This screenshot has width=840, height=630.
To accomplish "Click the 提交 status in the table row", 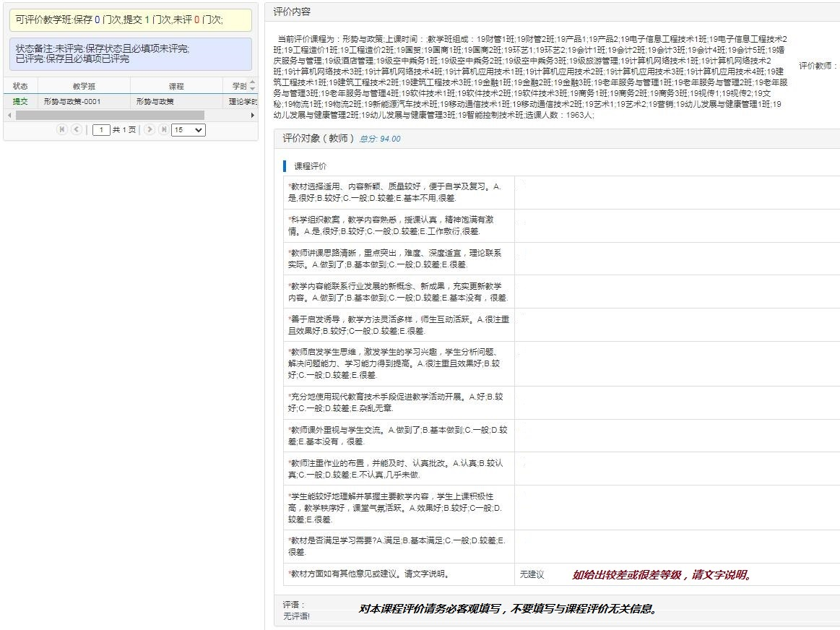I will [x=20, y=102].
